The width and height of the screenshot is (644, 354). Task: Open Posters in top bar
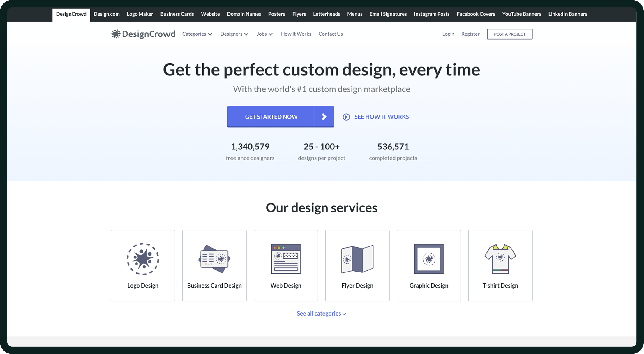point(277,14)
